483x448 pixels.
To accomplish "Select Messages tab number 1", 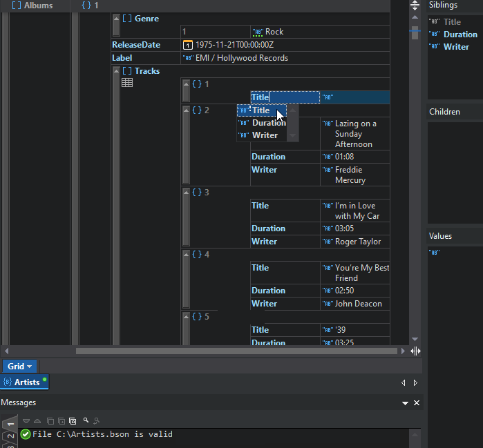I will (10, 424).
